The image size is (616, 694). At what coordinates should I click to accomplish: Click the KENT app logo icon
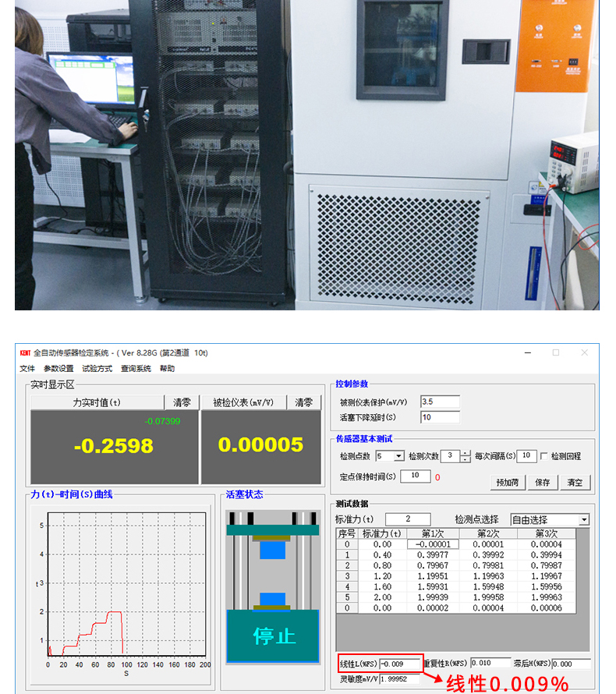[x=24, y=352]
